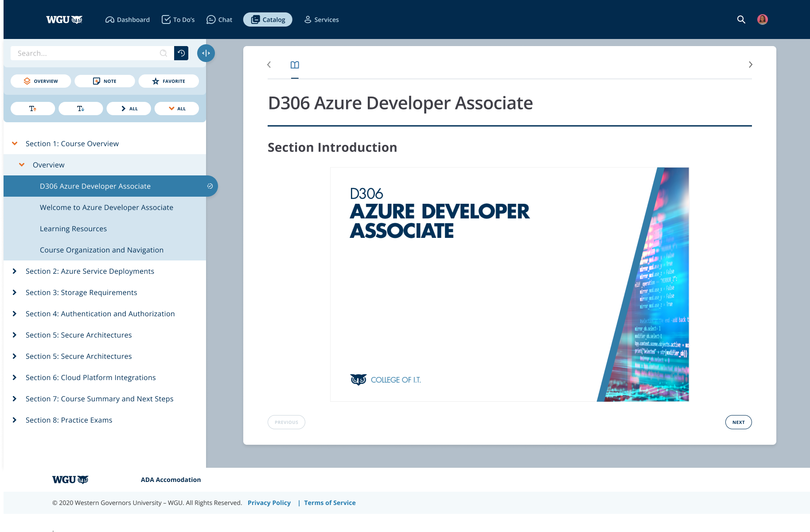Image resolution: width=810 pixels, height=532 pixels.
Task: Click the Favorite star button
Action: click(x=168, y=81)
